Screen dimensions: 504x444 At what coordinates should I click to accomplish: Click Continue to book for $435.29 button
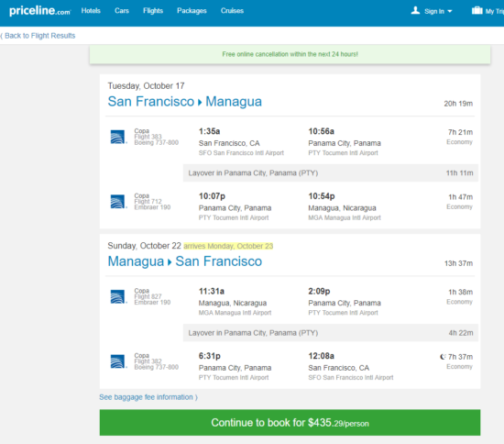point(290,423)
